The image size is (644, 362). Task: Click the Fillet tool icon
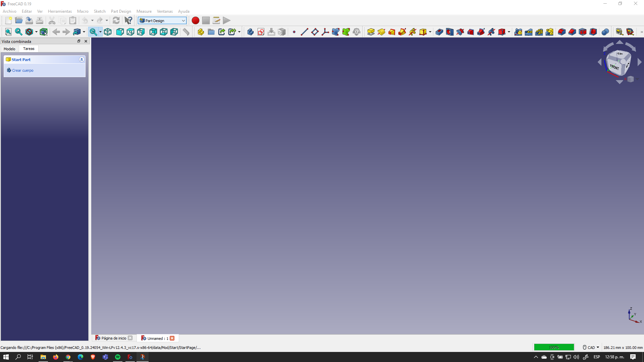(x=561, y=32)
